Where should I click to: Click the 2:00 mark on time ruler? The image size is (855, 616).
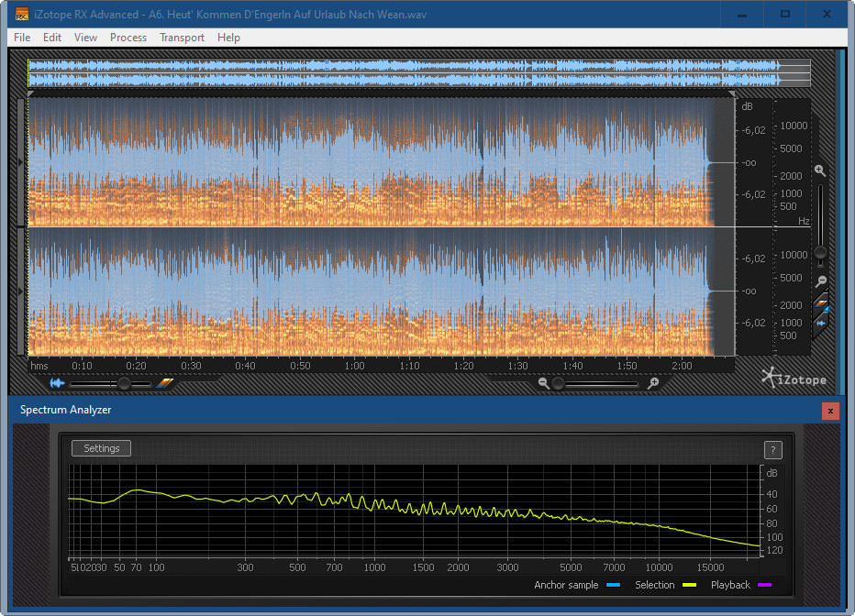(682, 366)
